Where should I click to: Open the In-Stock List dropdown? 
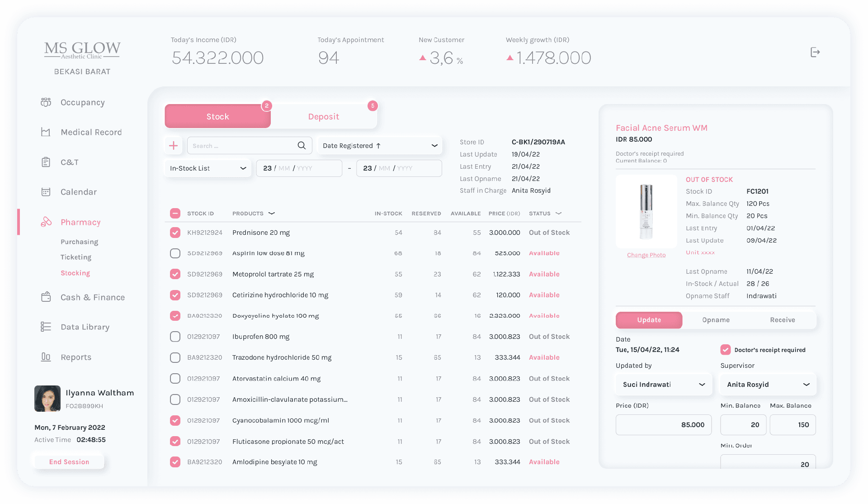coord(208,168)
